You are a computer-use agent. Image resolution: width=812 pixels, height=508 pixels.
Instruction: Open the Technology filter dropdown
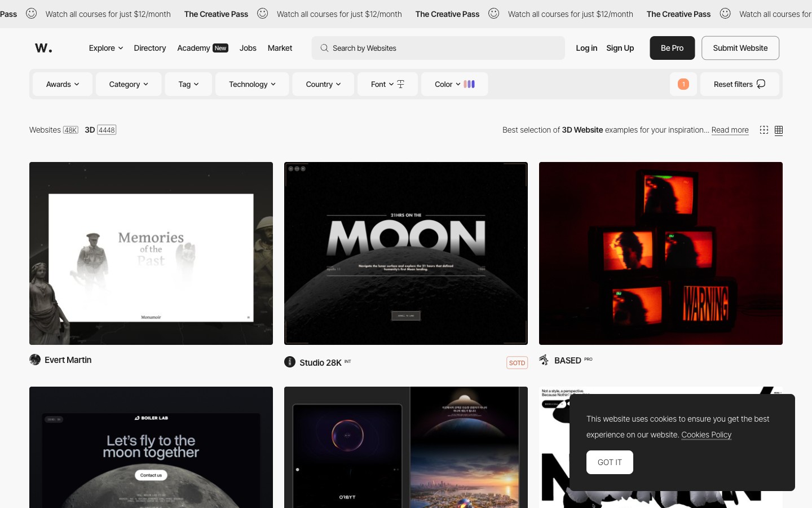[252, 84]
